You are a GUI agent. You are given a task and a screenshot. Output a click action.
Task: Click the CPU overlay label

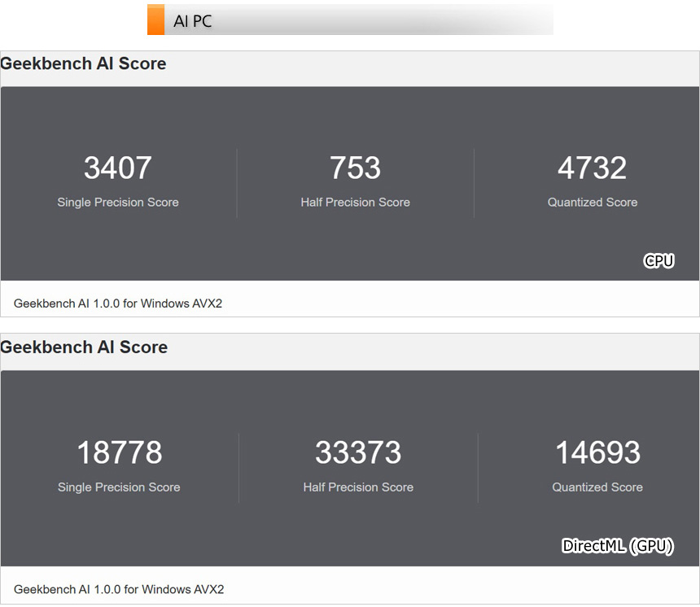click(x=658, y=261)
